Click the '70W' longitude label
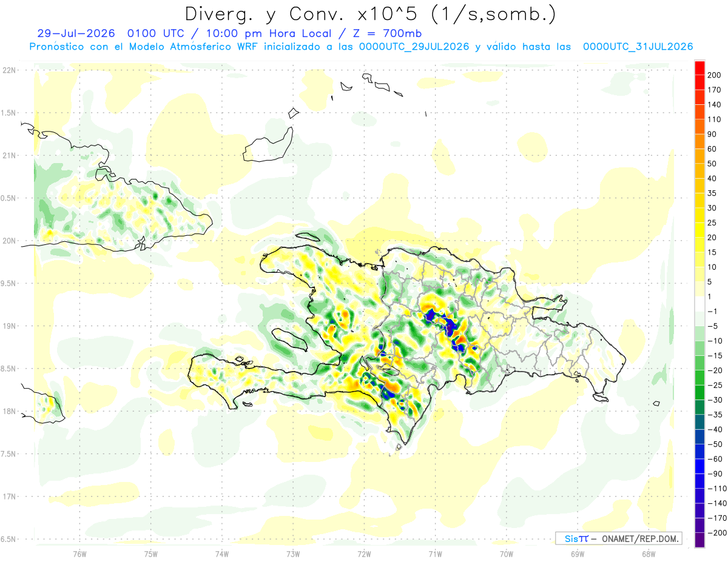The image size is (728, 562). point(507,554)
